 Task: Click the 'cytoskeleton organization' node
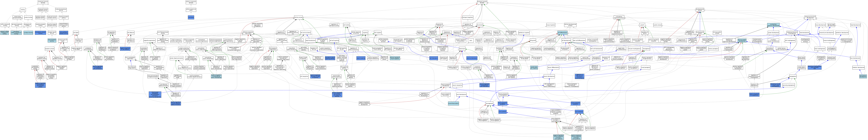pyautogui.click(x=144, y=49)
